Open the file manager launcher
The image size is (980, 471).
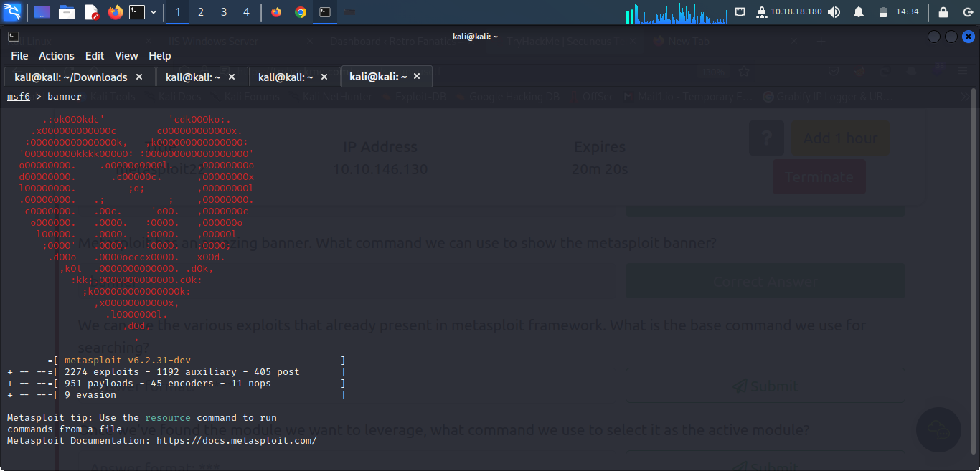coord(67,12)
